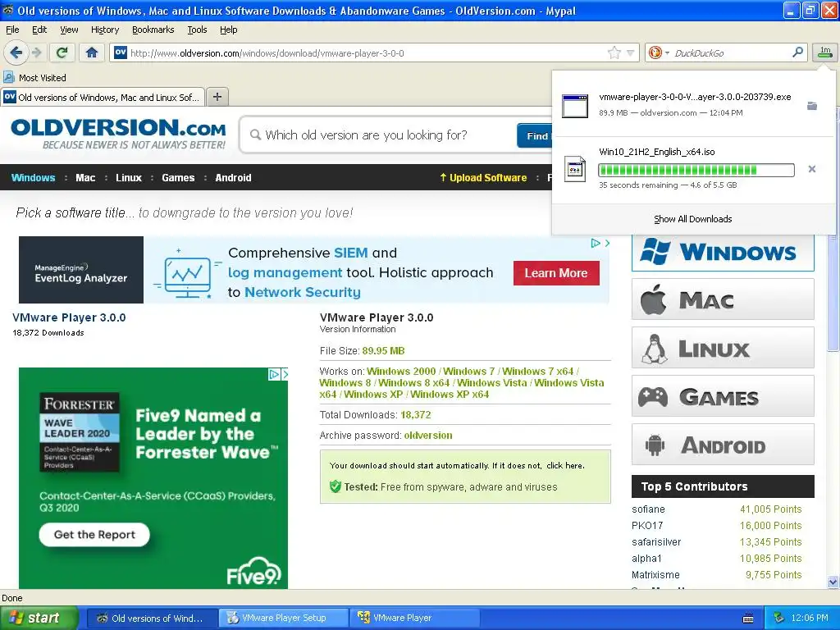Click Get the Report button

pyautogui.click(x=94, y=535)
